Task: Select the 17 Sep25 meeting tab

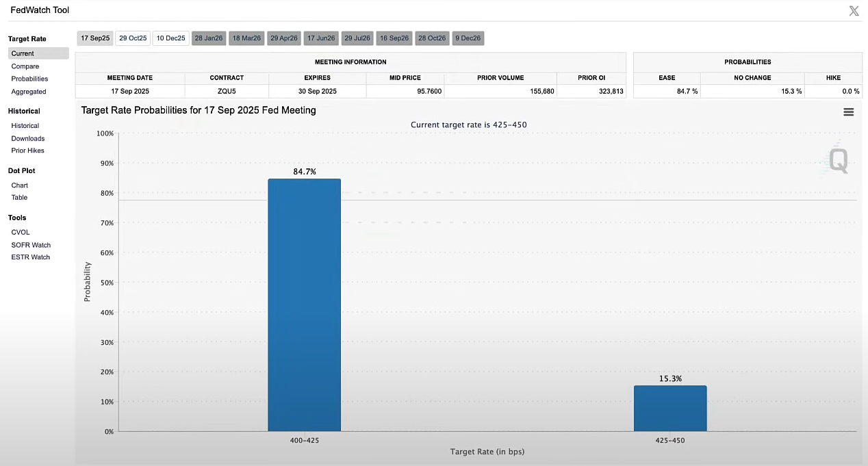Action: tap(94, 38)
